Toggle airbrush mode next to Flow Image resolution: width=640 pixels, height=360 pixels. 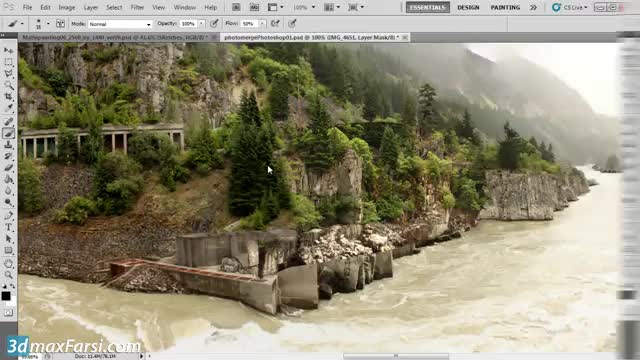[275, 24]
